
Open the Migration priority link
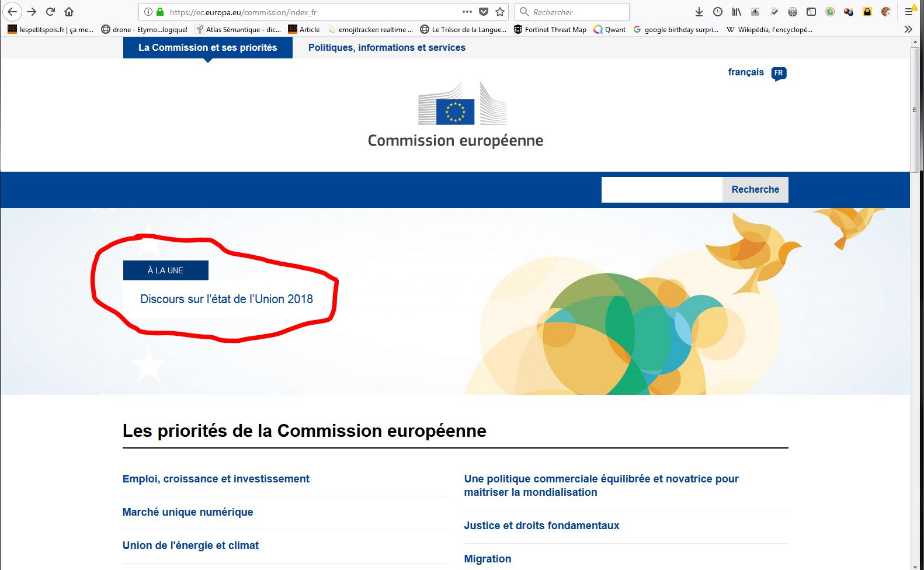[488, 559]
